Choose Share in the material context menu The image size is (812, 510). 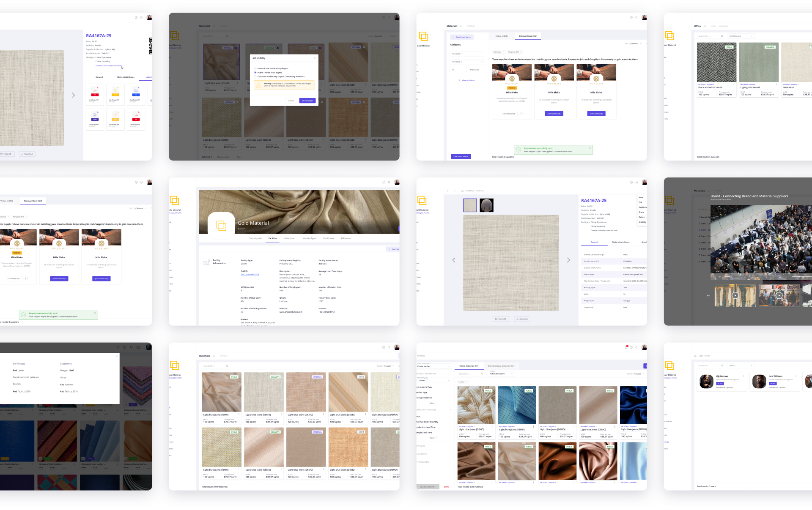click(641, 212)
